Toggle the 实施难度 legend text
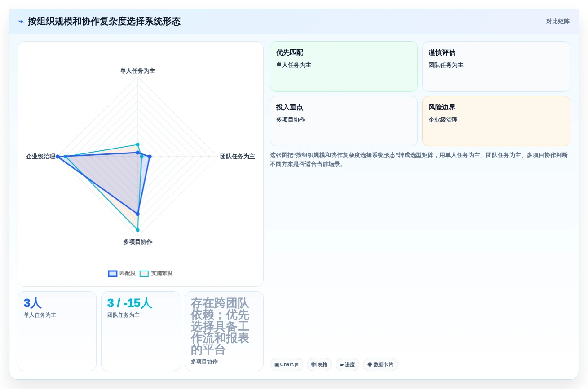The width and height of the screenshot is (588, 389). pyautogui.click(x=162, y=273)
